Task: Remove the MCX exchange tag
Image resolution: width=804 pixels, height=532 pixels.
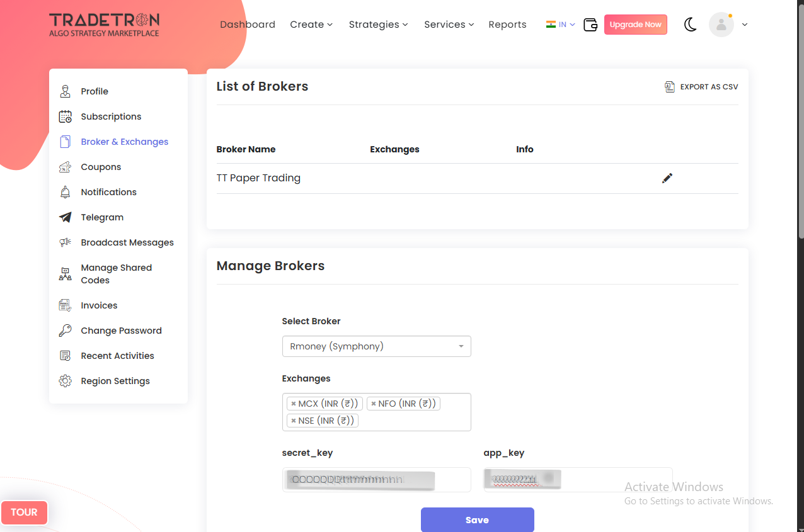Action: [294, 404]
